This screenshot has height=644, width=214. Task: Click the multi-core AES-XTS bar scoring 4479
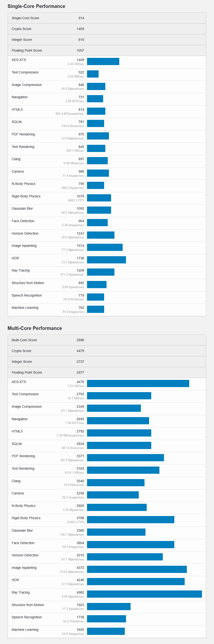138,383
